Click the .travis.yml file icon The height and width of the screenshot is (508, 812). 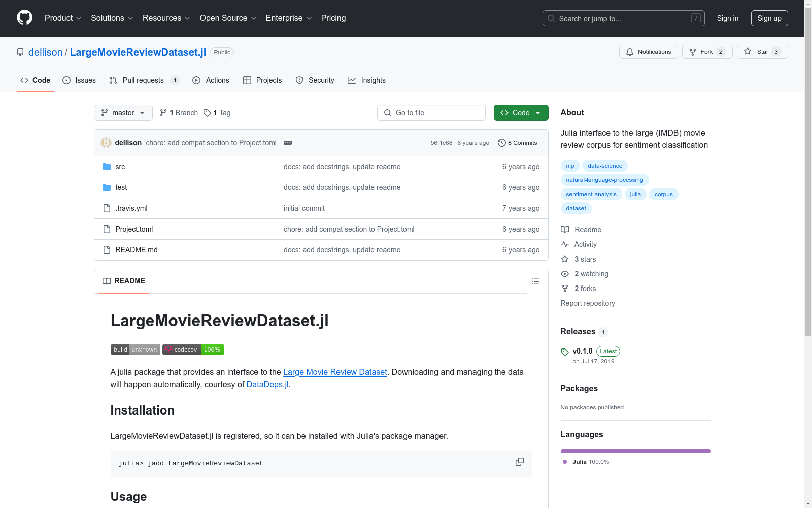(x=107, y=208)
